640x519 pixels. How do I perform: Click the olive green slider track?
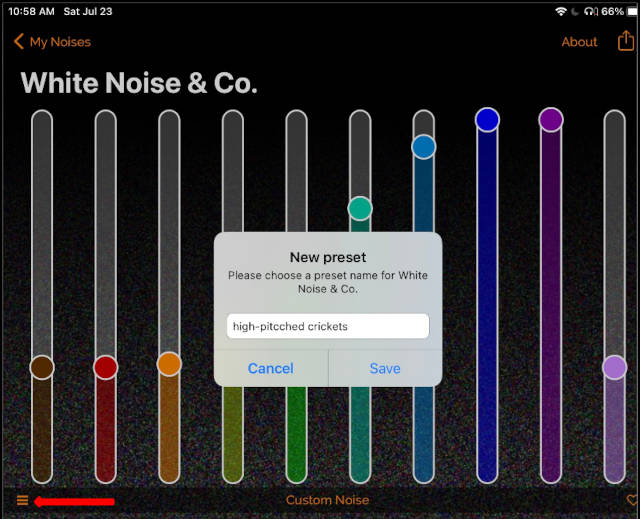pos(233,434)
